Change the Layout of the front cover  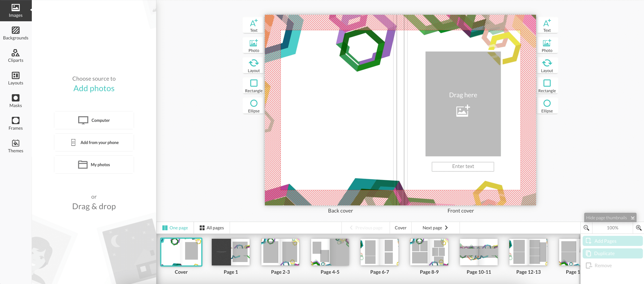click(x=547, y=65)
